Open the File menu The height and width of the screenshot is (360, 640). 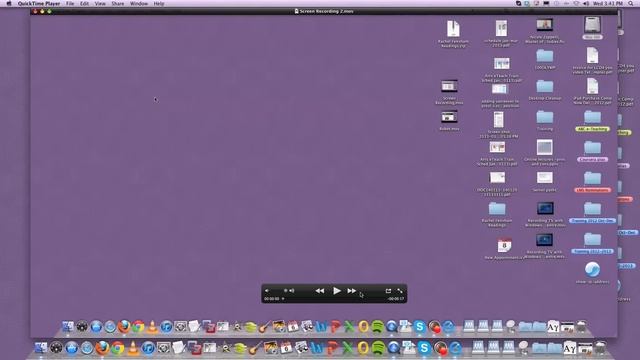coord(70,3)
